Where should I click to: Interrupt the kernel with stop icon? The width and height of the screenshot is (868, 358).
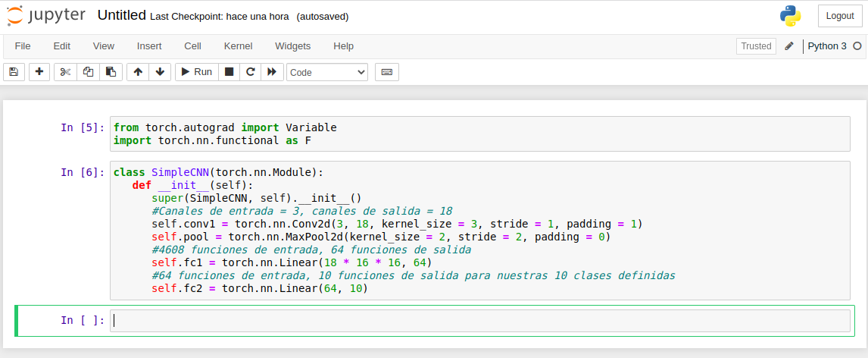point(229,72)
